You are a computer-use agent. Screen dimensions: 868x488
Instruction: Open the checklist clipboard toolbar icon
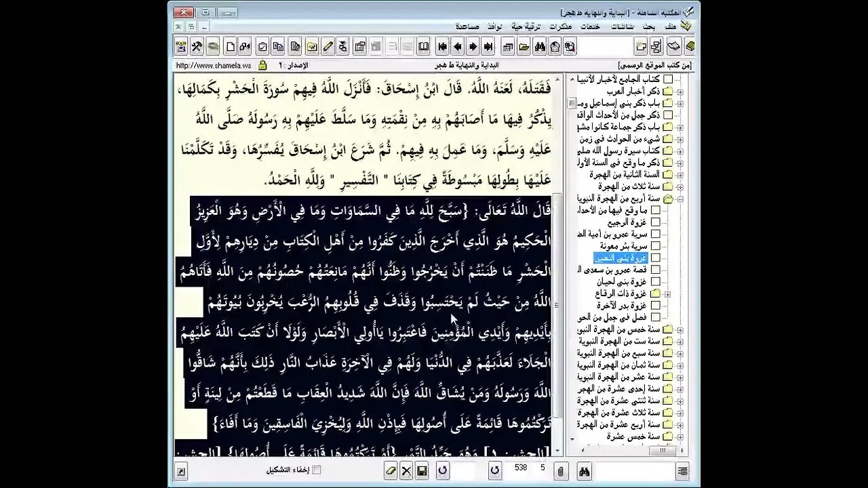(262, 47)
